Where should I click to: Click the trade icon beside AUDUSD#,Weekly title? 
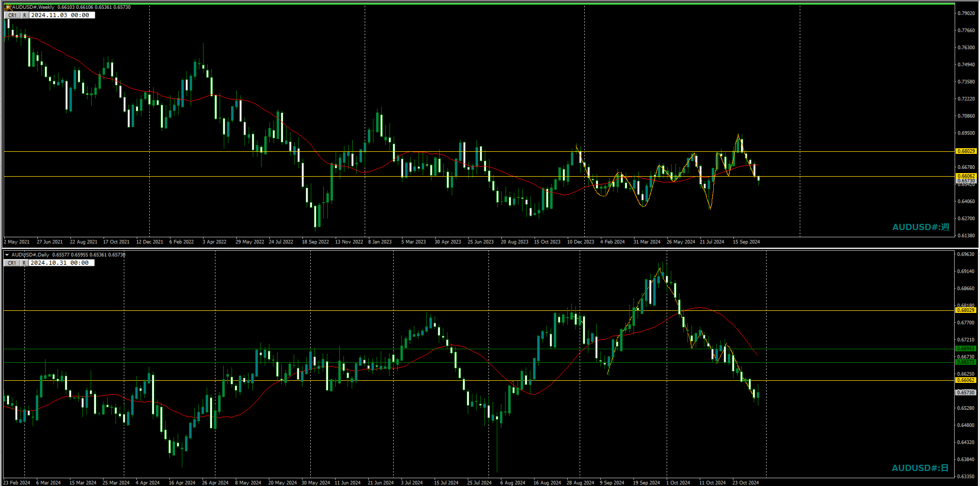click(8, 7)
